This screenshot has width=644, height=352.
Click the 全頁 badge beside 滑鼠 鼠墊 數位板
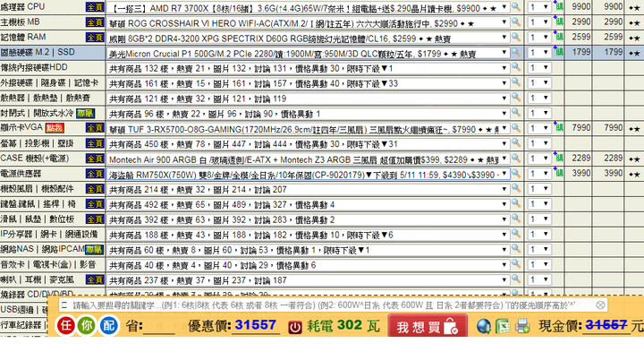tap(95, 219)
